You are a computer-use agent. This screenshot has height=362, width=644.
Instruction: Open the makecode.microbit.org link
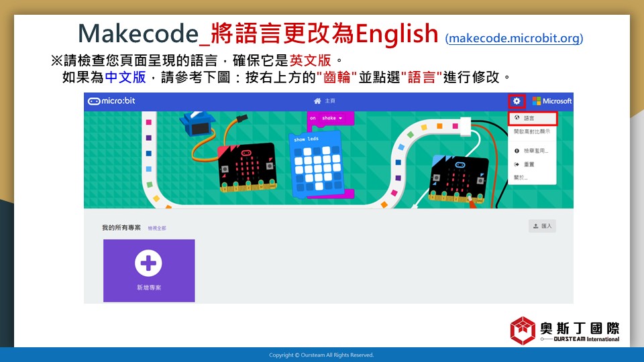click(x=515, y=38)
